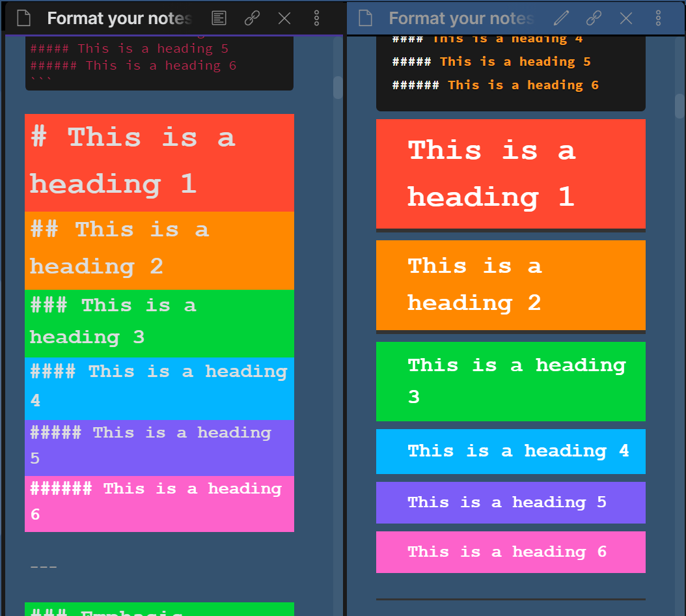Open more options menu in left pane
Screen dimensions: 686x616
click(x=317, y=18)
